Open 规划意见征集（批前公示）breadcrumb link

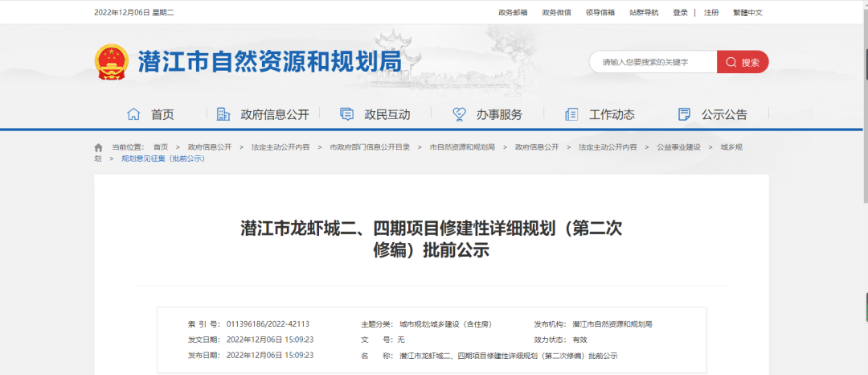point(163,159)
